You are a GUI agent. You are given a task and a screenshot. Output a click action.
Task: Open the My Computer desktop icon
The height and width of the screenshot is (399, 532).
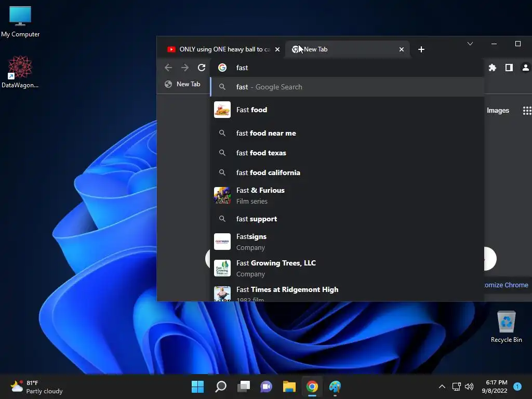pos(20,21)
